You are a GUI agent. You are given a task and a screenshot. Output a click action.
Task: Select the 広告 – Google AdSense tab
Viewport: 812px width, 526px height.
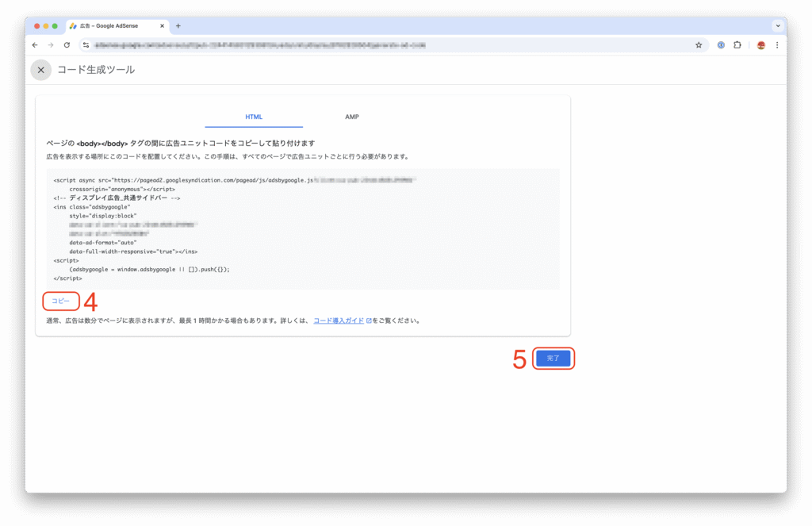[117, 26]
